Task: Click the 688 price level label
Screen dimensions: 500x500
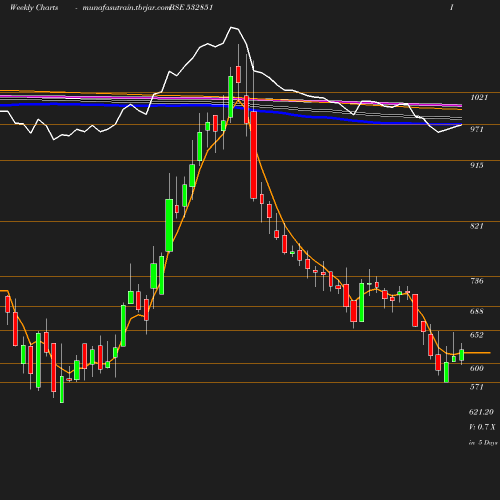Action: [476, 311]
